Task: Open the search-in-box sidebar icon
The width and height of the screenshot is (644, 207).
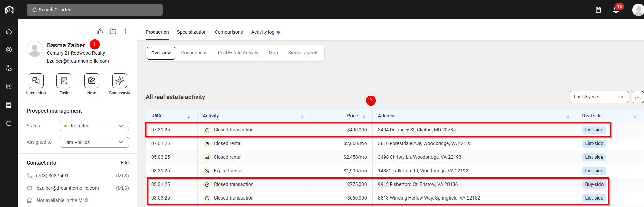Action: 9,86
